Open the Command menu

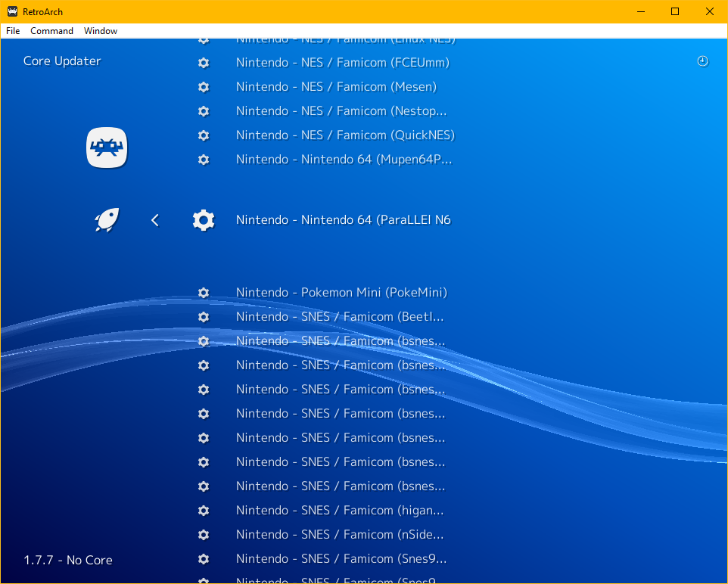click(51, 31)
